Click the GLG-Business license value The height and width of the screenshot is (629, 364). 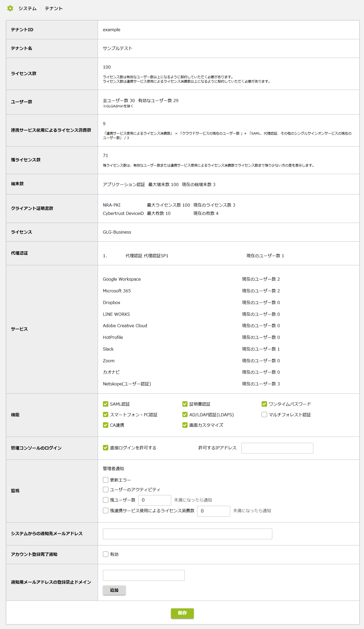click(x=117, y=232)
